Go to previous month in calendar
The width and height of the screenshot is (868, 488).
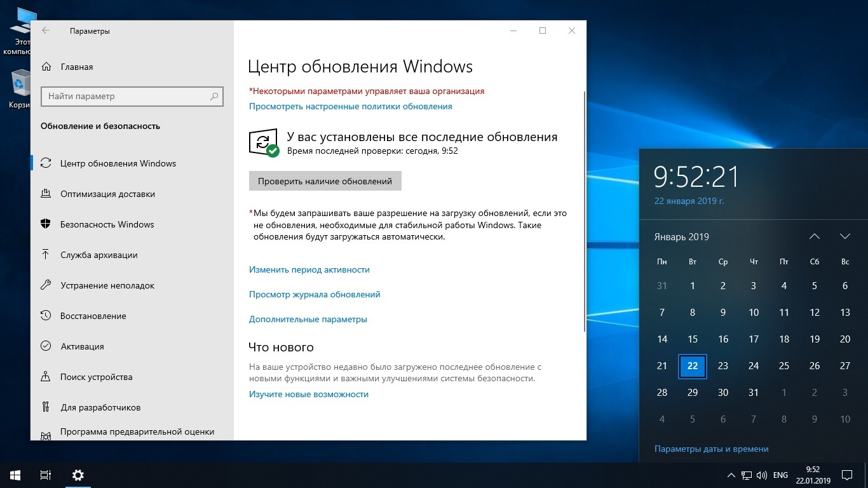coord(815,236)
